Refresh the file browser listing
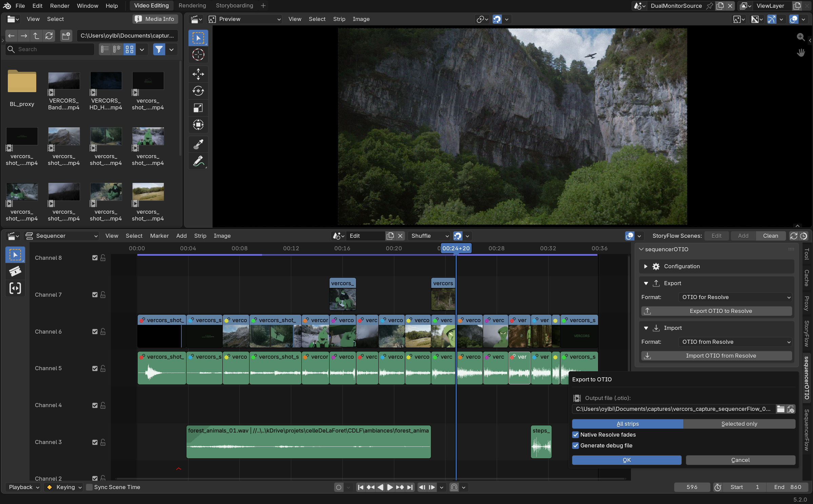Image resolution: width=813 pixels, height=504 pixels. tap(49, 36)
